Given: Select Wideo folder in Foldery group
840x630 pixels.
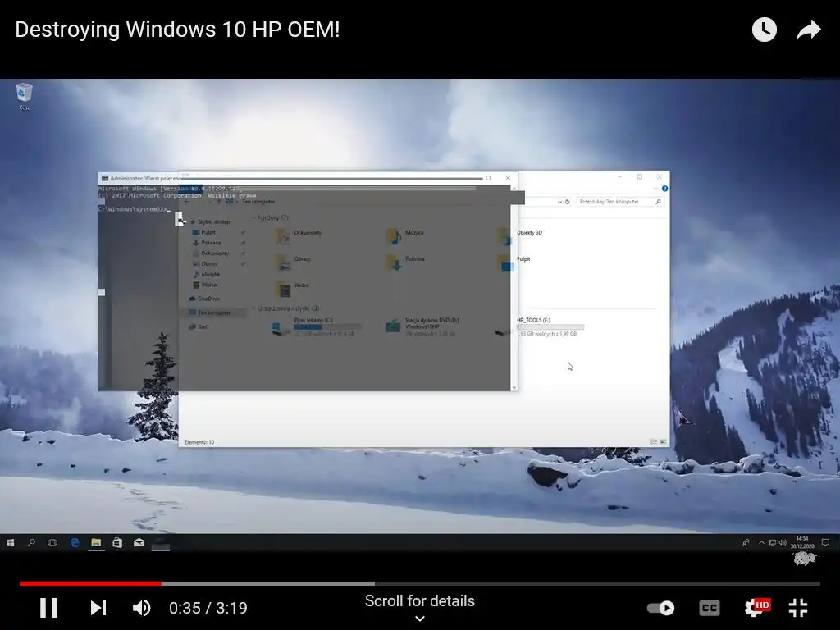Looking at the screenshot, I should [293, 289].
